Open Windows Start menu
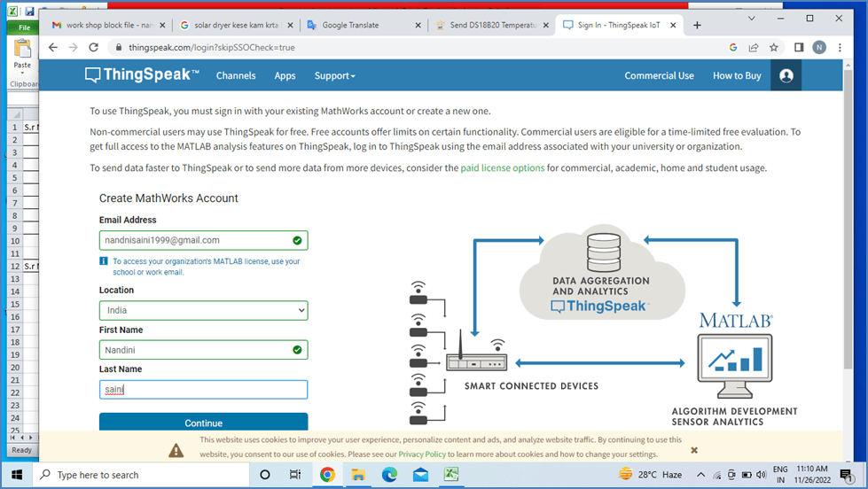 click(x=17, y=475)
